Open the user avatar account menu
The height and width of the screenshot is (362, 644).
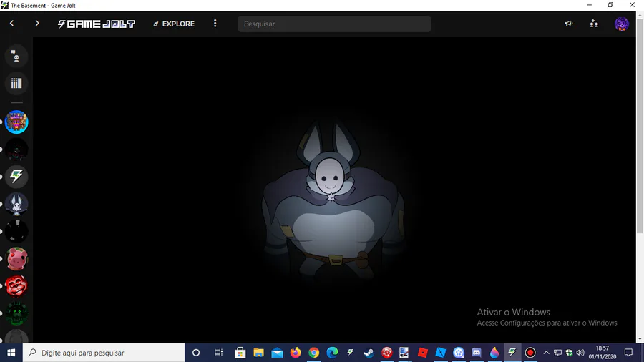point(621,24)
